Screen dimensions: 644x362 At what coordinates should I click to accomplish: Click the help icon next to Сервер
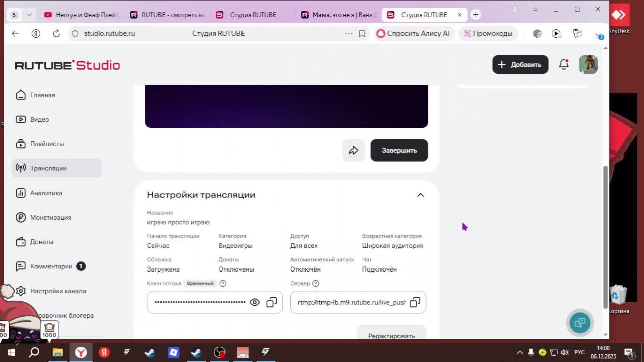pyautogui.click(x=316, y=283)
